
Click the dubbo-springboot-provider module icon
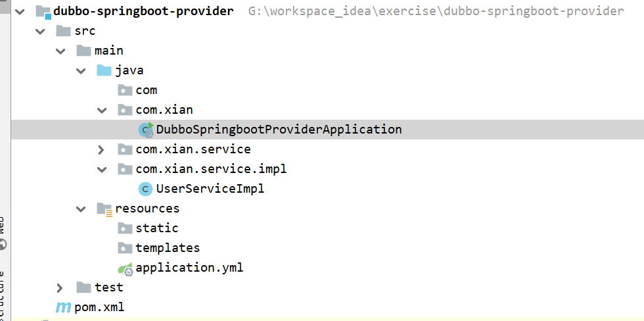pyautogui.click(x=43, y=11)
